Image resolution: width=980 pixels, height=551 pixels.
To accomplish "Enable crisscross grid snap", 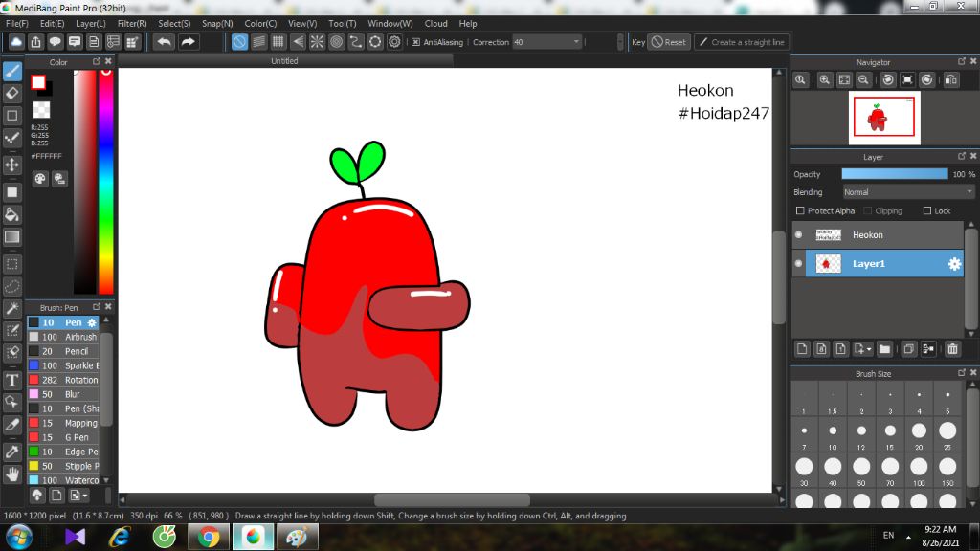I will 278,42.
